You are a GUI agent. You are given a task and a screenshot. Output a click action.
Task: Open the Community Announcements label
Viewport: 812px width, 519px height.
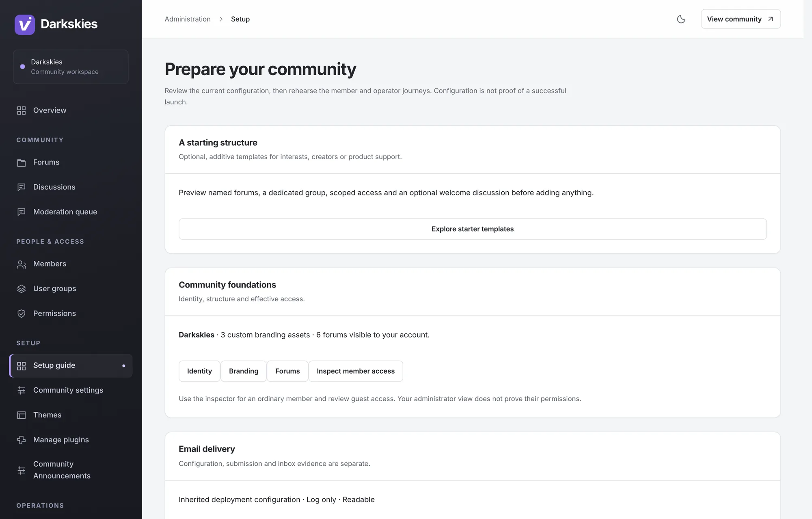click(x=62, y=470)
